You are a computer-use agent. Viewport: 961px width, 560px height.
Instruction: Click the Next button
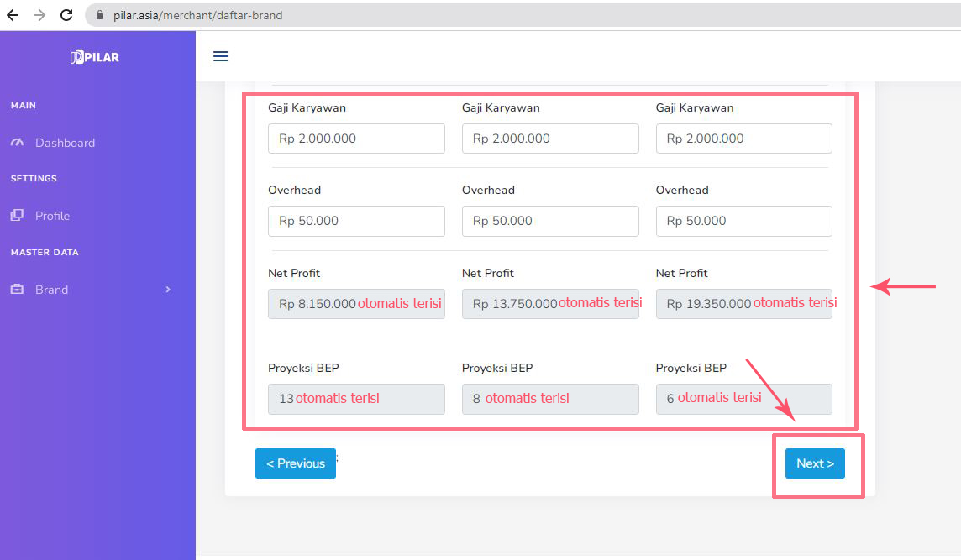(815, 463)
